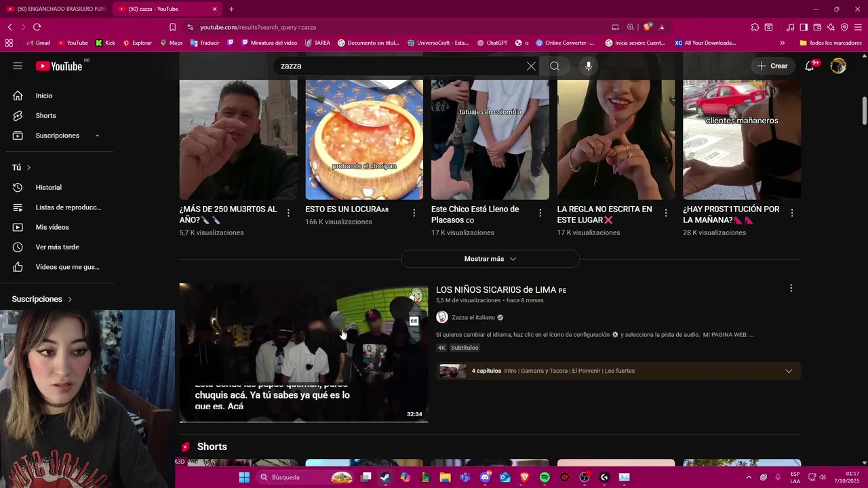Clear the search box with X
868x488 pixels.
tap(531, 66)
